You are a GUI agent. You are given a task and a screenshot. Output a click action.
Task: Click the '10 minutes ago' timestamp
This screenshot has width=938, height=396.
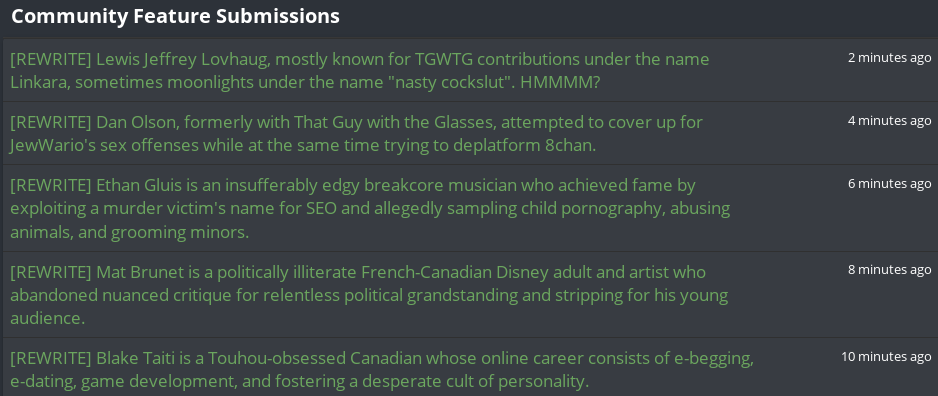[x=887, y=357]
